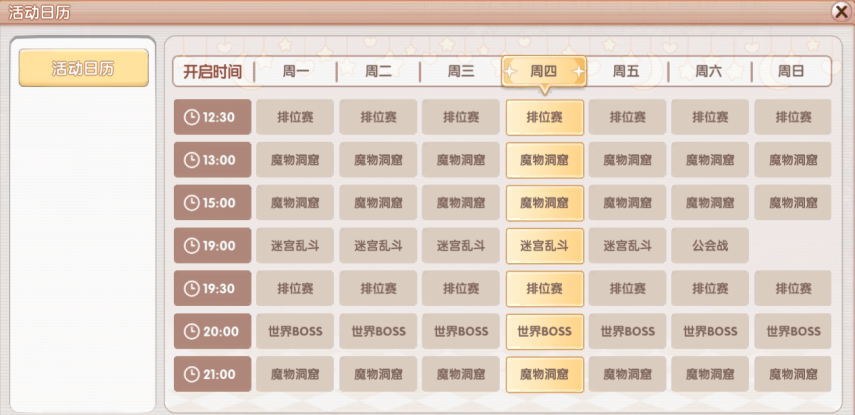
Task: Click the 21:00 time row label
Action: pyautogui.click(x=213, y=374)
